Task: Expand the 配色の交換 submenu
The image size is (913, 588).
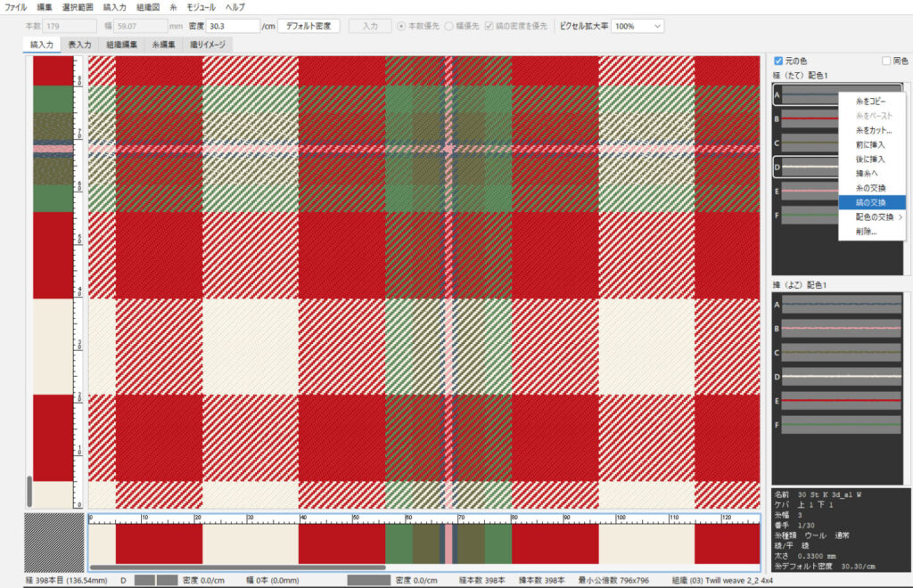Action: [x=872, y=216]
